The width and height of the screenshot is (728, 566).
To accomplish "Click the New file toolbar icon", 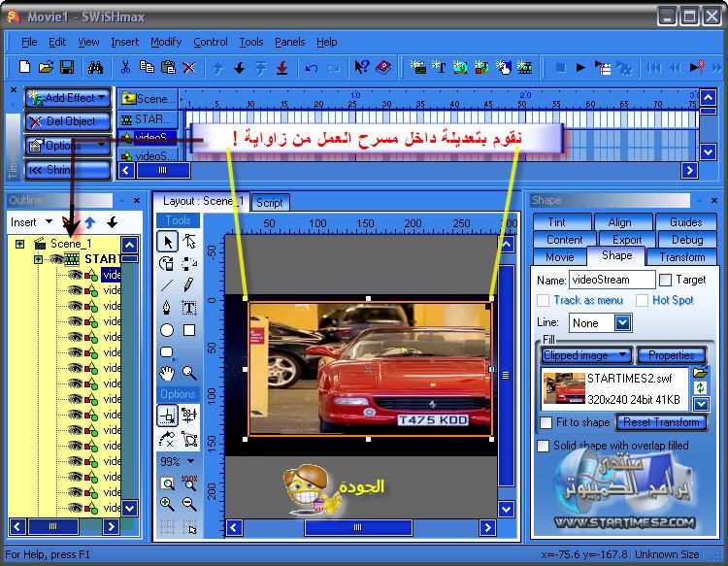I will 24,68.
